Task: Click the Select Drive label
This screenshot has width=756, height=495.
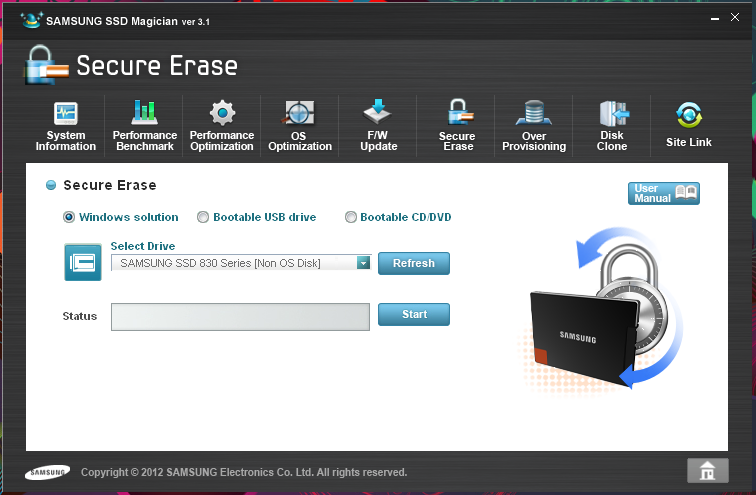Action: pyautogui.click(x=143, y=246)
